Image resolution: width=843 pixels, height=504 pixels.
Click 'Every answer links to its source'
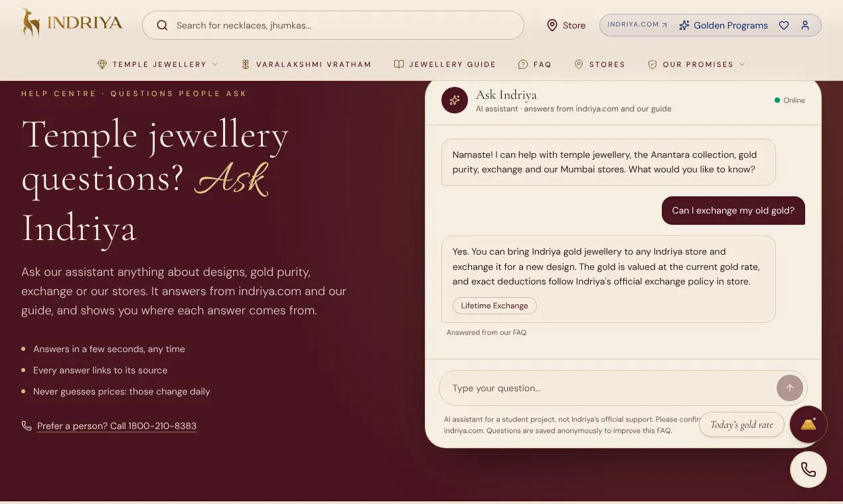[x=100, y=370]
